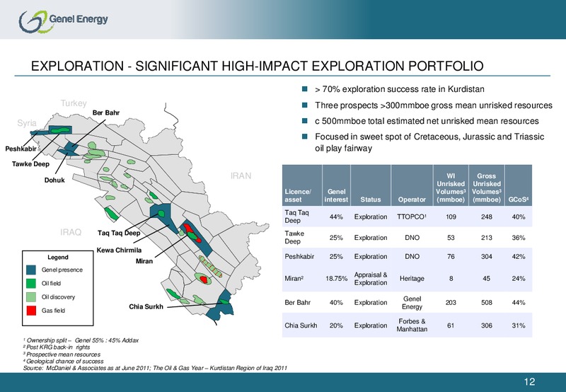Click the Geological chance of success footnote

63,362
